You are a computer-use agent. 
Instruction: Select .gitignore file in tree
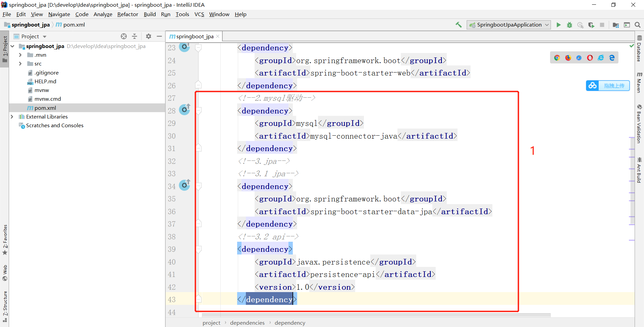87,73
